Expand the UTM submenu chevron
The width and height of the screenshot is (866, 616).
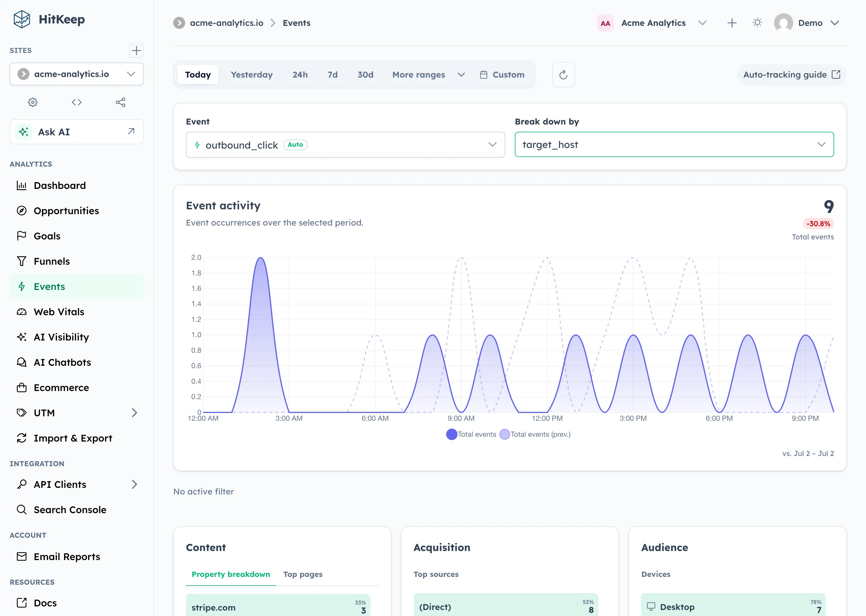[134, 413]
